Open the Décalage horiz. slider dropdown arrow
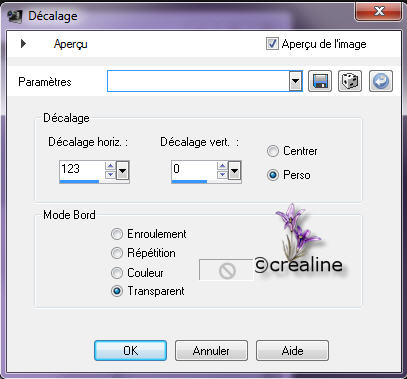Image resolution: width=407 pixels, height=379 pixels. pyautogui.click(x=122, y=171)
